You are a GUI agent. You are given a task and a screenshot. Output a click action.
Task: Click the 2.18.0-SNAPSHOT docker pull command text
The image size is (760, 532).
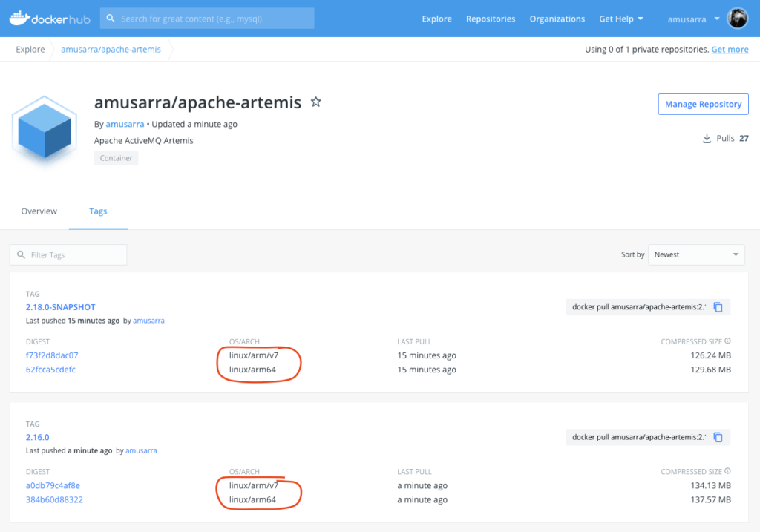tap(639, 307)
